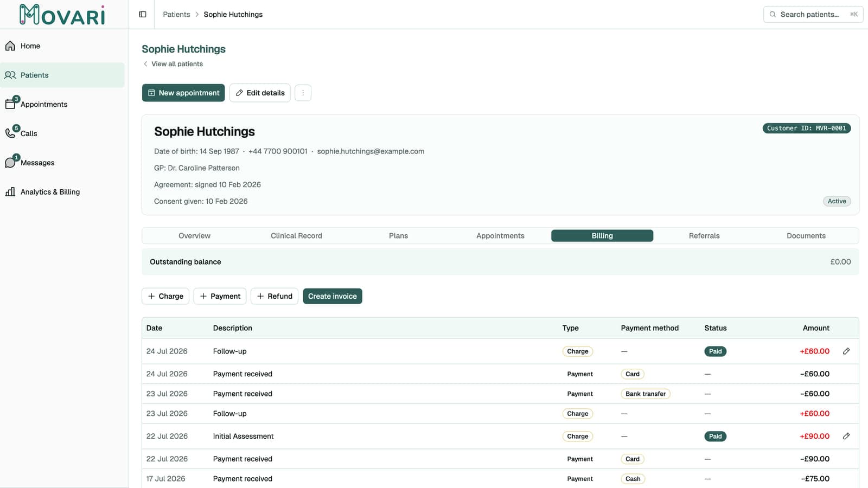Click Edit details button
The width and height of the screenshot is (868, 488).
pyautogui.click(x=260, y=93)
